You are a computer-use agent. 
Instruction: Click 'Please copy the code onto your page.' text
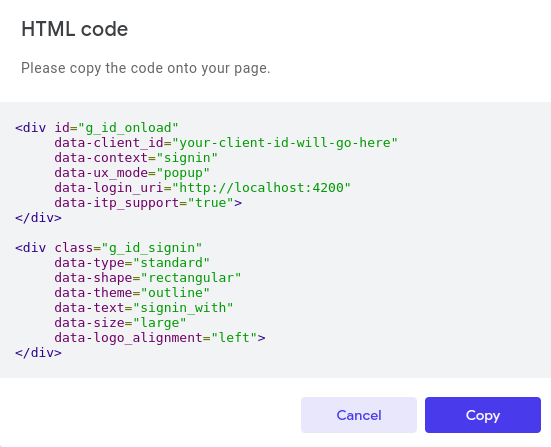coord(145,68)
